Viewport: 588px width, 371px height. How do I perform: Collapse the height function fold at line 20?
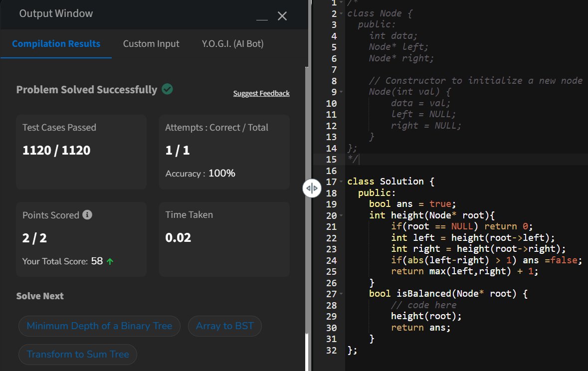341,215
